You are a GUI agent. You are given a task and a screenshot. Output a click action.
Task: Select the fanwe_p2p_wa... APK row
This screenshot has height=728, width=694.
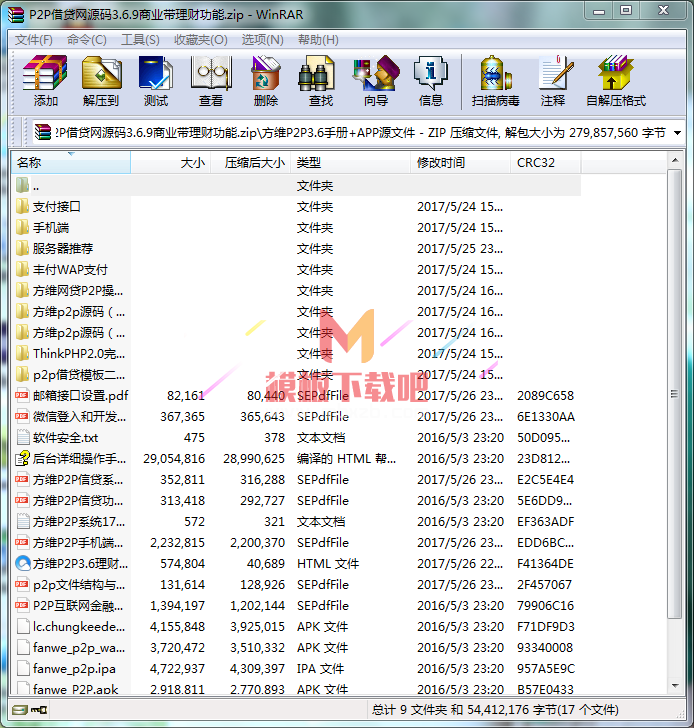[296, 647]
